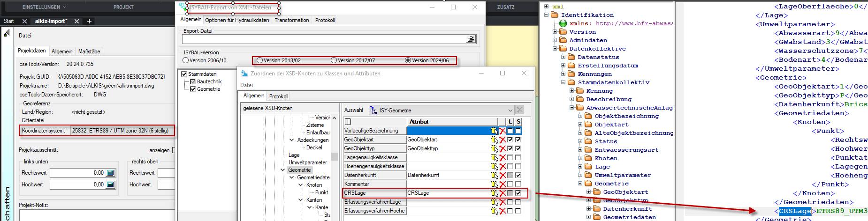
Task: Click panel icon at top-left of Datei pane
Action: [x=7, y=33]
